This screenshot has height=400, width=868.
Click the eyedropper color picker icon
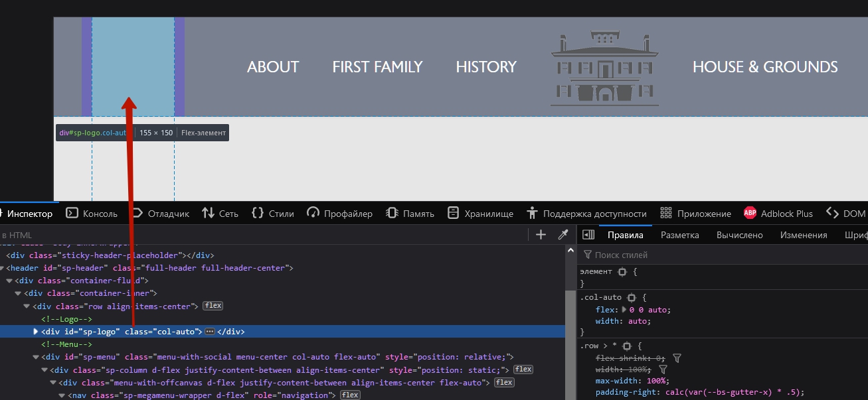(563, 235)
